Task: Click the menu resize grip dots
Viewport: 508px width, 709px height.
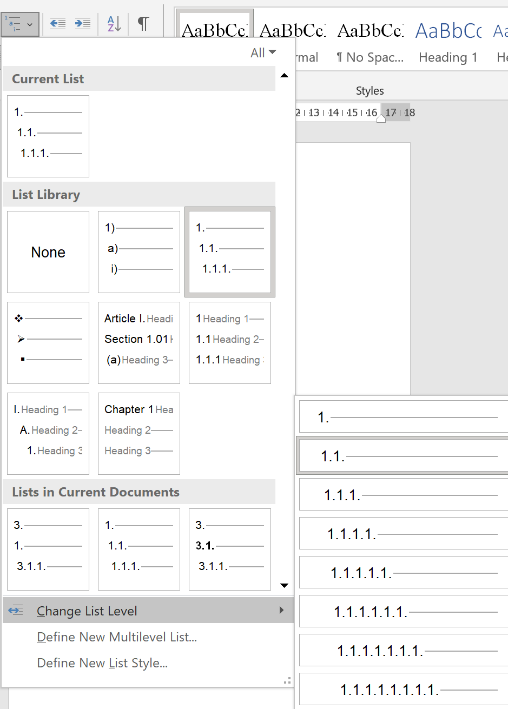Action: click(x=287, y=681)
